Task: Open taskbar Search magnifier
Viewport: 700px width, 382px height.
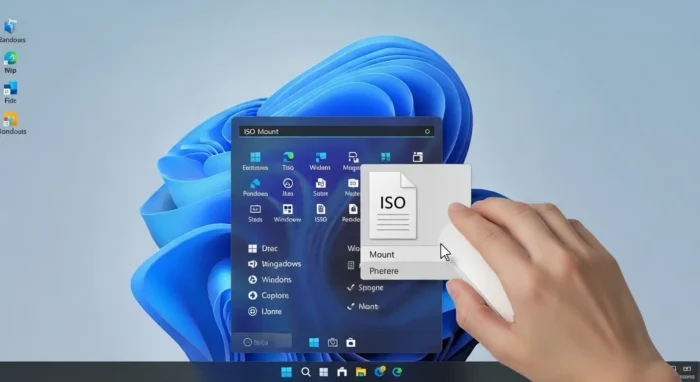Action: click(305, 372)
